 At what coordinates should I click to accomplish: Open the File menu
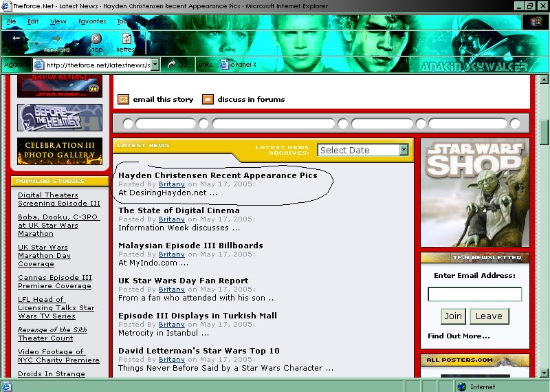(x=12, y=21)
